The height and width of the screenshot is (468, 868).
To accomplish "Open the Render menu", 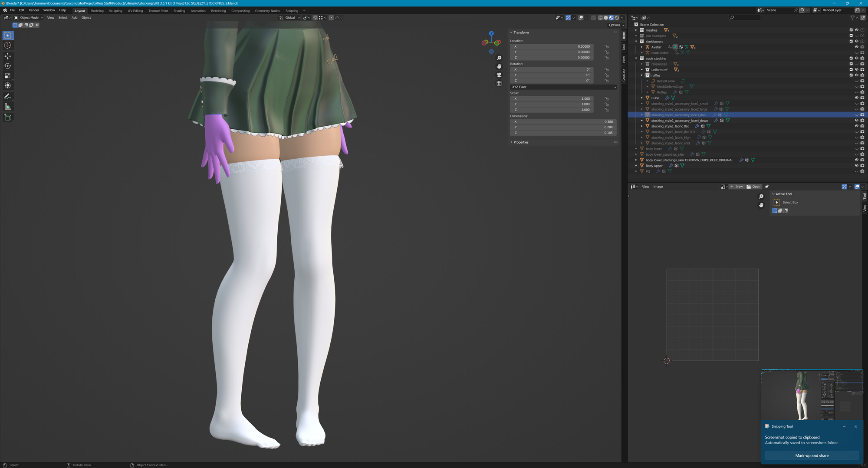I will coord(34,10).
